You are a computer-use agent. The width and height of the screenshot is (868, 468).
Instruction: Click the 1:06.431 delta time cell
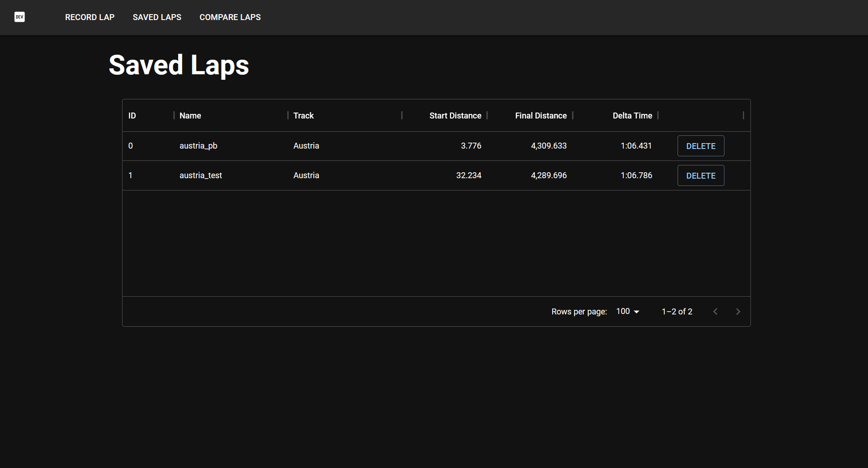click(x=616, y=146)
